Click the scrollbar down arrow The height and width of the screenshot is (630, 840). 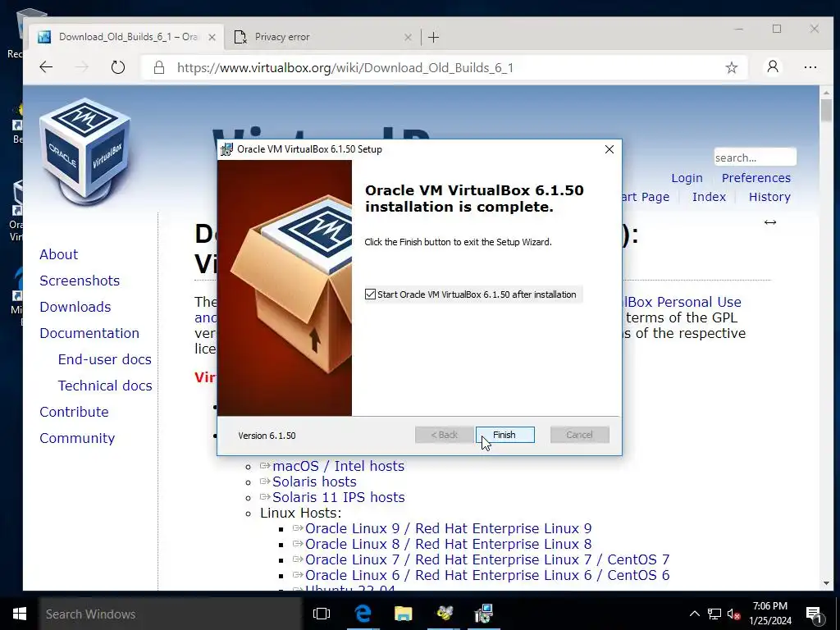pyautogui.click(x=826, y=583)
